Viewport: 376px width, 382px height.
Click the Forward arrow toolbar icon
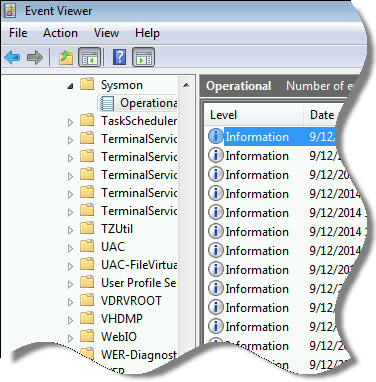pos(35,57)
